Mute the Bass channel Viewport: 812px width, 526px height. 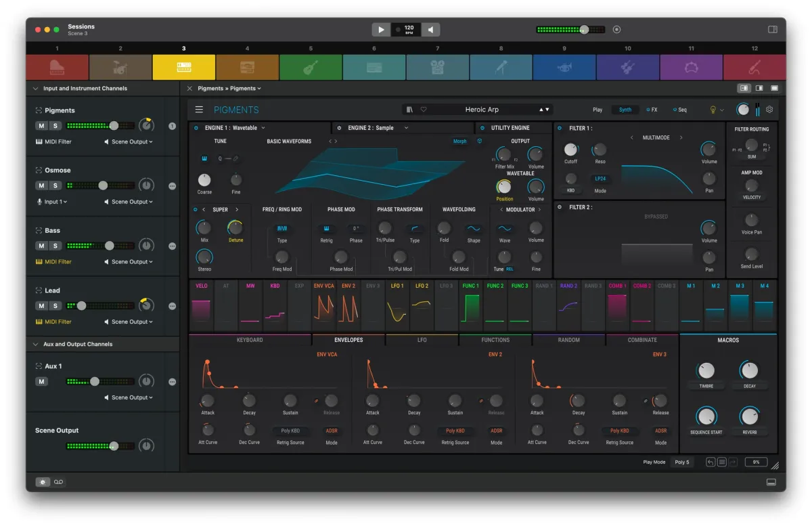pyautogui.click(x=41, y=246)
